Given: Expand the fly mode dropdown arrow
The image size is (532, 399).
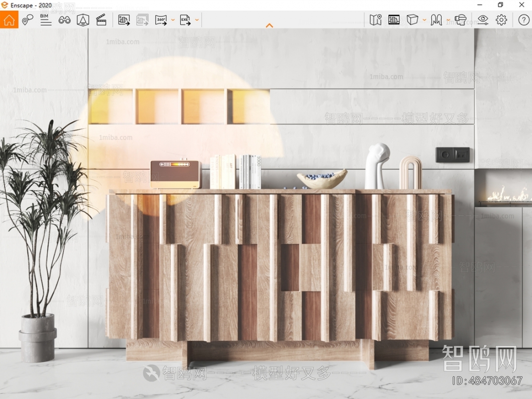Looking at the screenshot, I should (448, 20).
